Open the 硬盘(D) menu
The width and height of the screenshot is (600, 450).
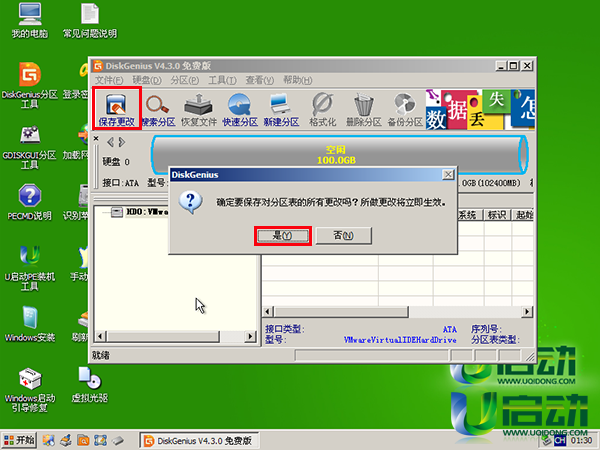pos(147,80)
